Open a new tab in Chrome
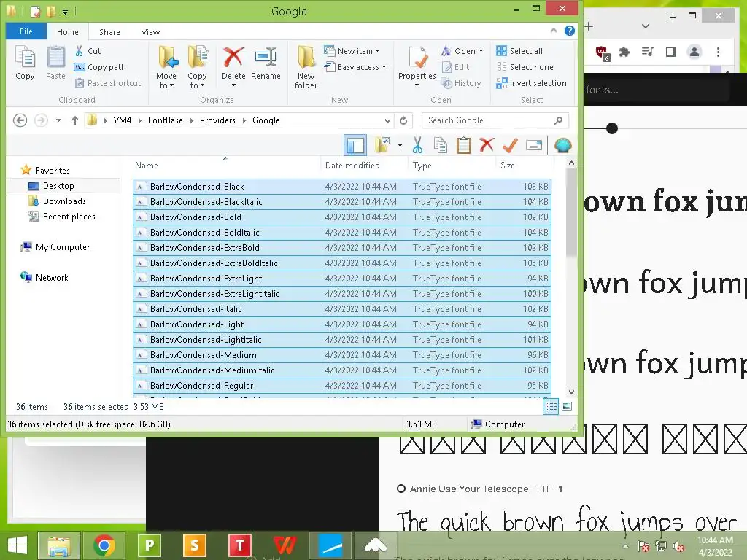747x560 pixels. tap(589, 26)
